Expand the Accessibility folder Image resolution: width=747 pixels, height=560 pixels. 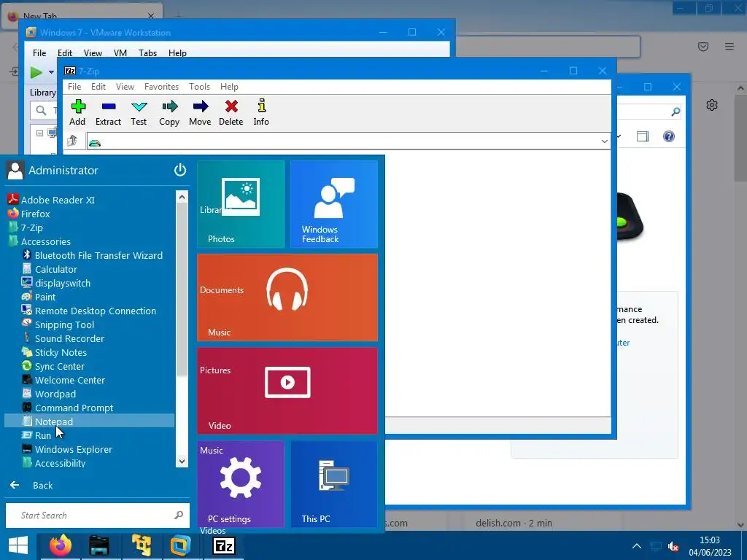coord(54,462)
